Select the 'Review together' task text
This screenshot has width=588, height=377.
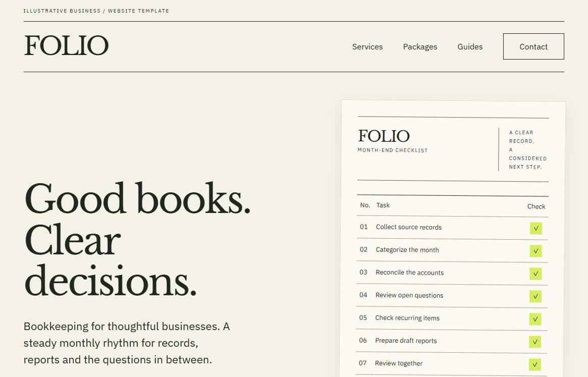[399, 363]
